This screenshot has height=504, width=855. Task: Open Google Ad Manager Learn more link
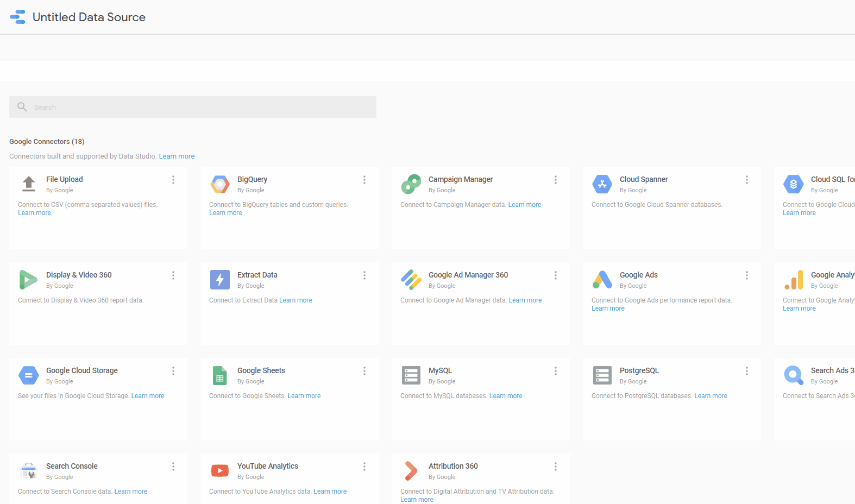(x=525, y=300)
